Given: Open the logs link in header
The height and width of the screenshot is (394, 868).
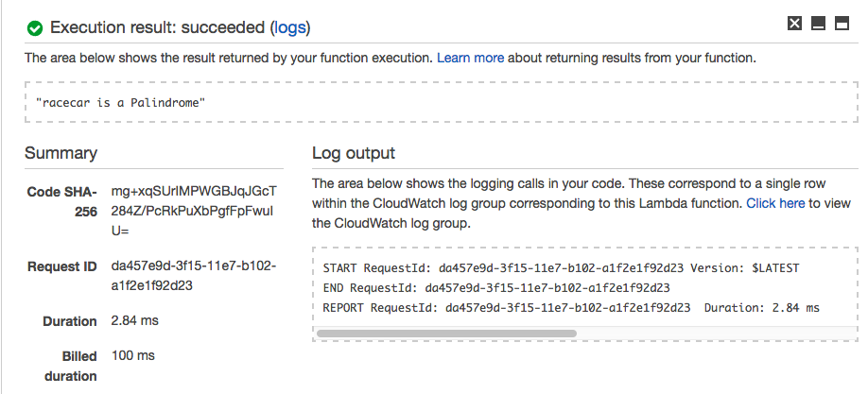Looking at the screenshot, I should pyautogui.click(x=290, y=27).
